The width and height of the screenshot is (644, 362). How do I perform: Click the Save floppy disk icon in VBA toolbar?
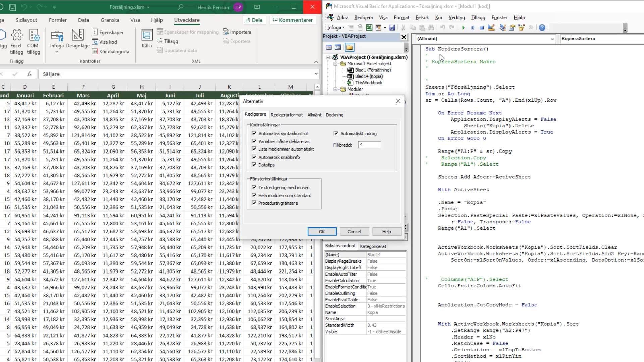pyautogui.click(x=392, y=28)
